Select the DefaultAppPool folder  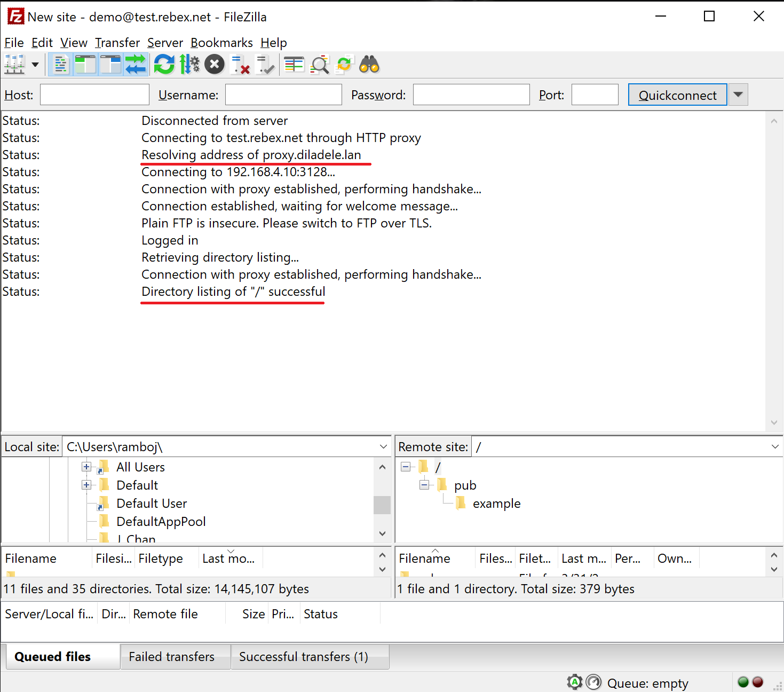[x=161, y=522]
